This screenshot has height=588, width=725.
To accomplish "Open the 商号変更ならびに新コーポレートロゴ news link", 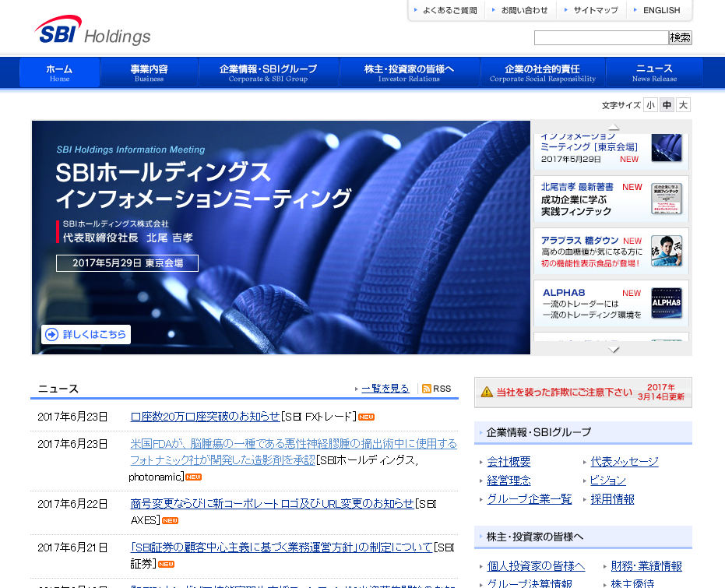I will [x=272, y=503].
